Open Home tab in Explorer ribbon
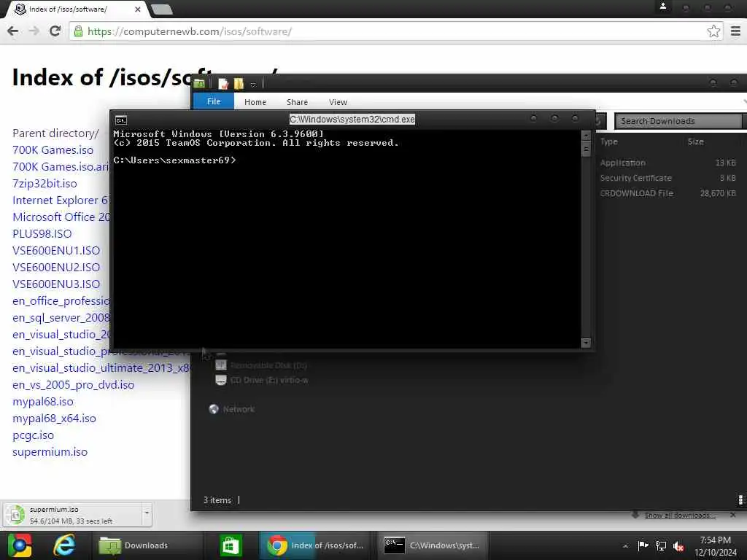Viewport: 747px width, 560px height. [x=255, y=102]
